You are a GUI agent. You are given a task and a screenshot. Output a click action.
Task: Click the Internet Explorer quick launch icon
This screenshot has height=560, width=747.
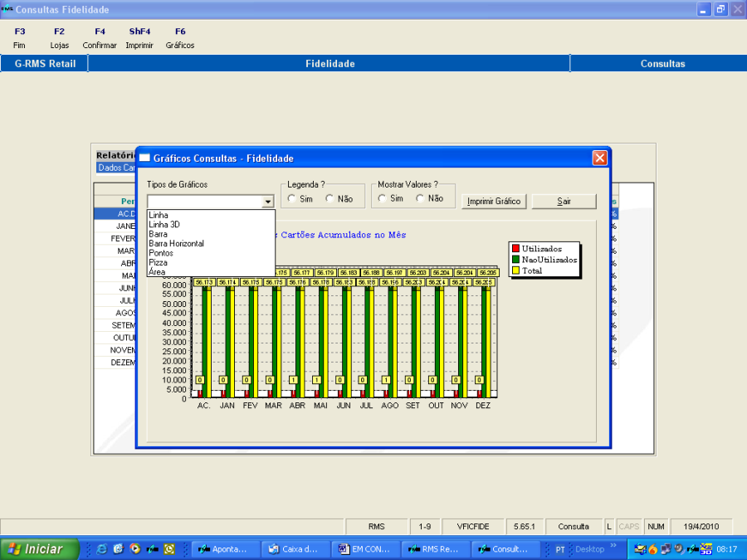click(102, 549)
